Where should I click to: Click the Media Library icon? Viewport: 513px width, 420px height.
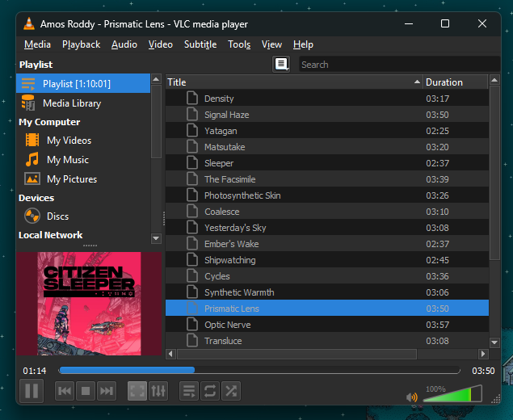tap(28, 103)
